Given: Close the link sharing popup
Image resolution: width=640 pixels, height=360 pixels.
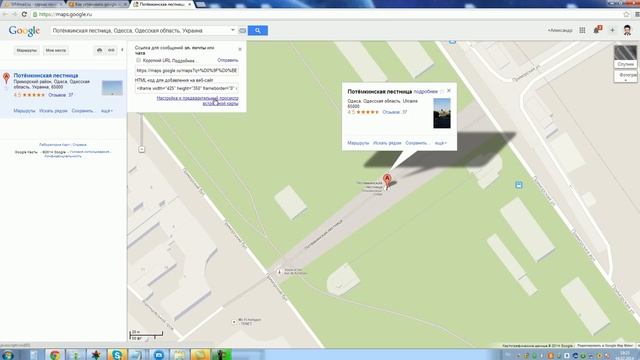Looking at the screenshot, I should pos(240,49).
